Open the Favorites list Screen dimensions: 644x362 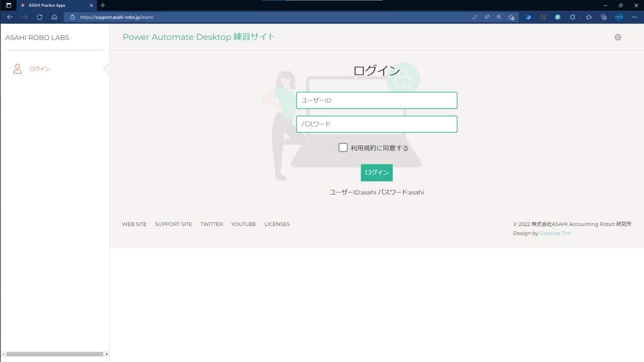[x=589, y=17]
